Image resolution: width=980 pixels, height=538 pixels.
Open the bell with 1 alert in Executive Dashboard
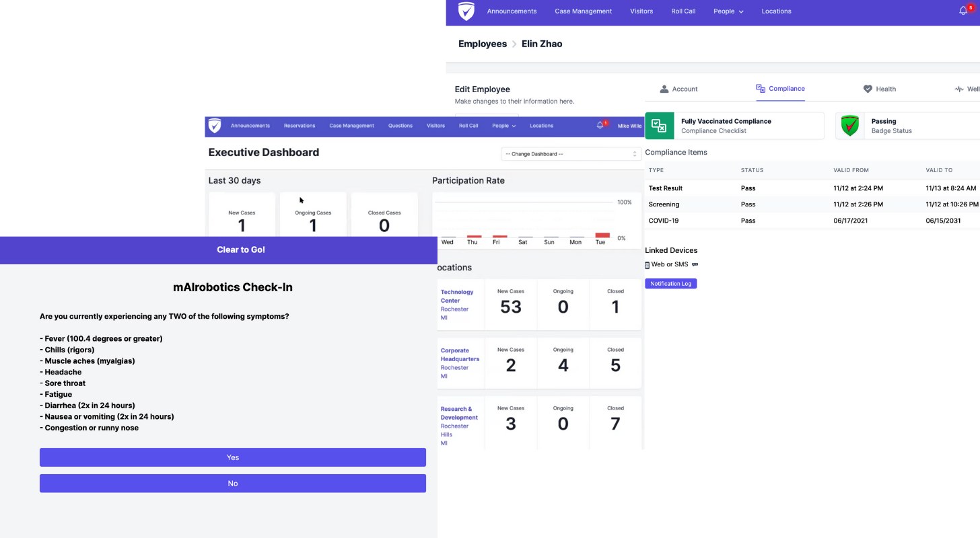(601, 125)
